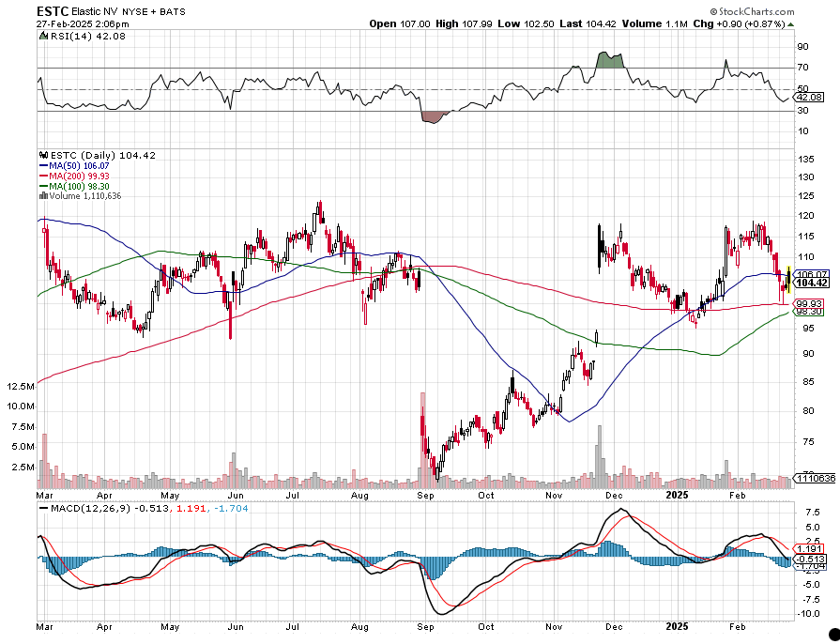Click the red oversold RSI shaded area
The image size is (840, 644).
pos(433,116)
